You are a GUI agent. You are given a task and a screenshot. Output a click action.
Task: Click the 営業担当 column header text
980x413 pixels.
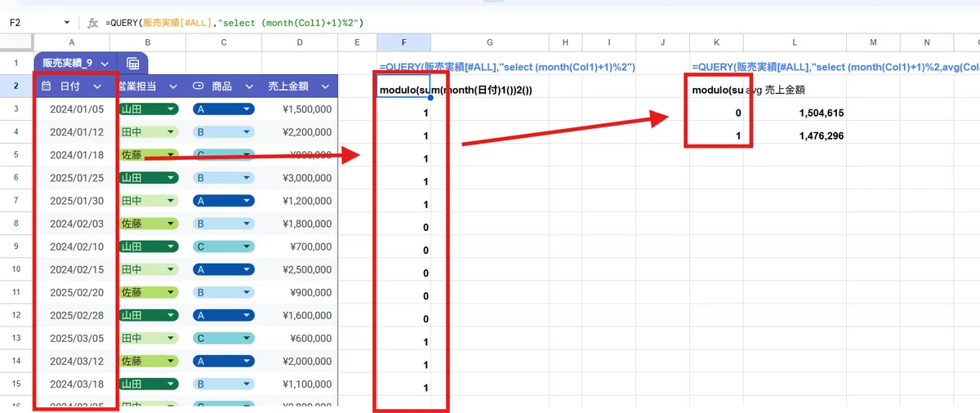[136, 86]
